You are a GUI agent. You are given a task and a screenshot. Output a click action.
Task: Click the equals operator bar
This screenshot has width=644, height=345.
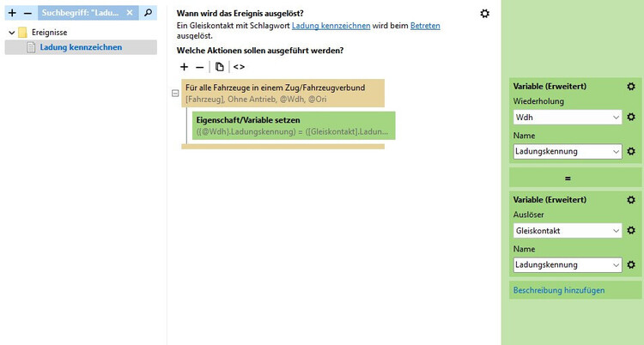(x=568, y=178)
